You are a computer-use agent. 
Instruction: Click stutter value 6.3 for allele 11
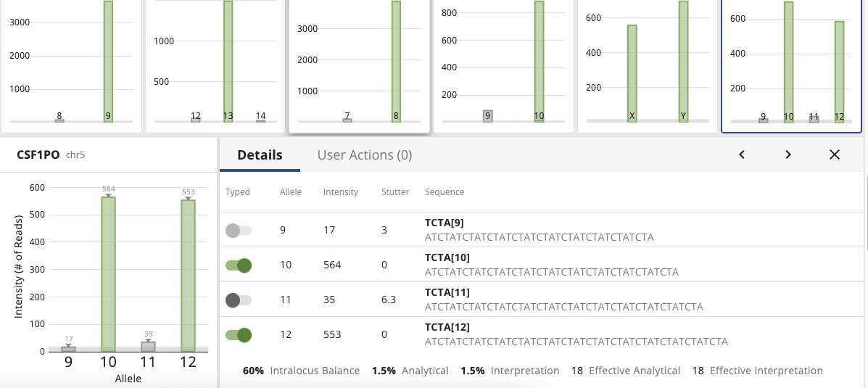click(x=389, y=300)
